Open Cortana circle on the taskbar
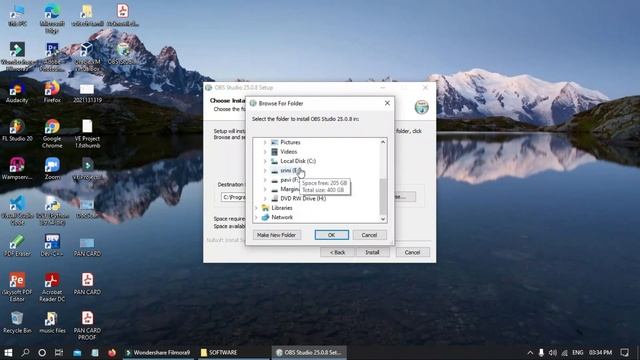This screenshot has height=360, width=640. point(42,352)
